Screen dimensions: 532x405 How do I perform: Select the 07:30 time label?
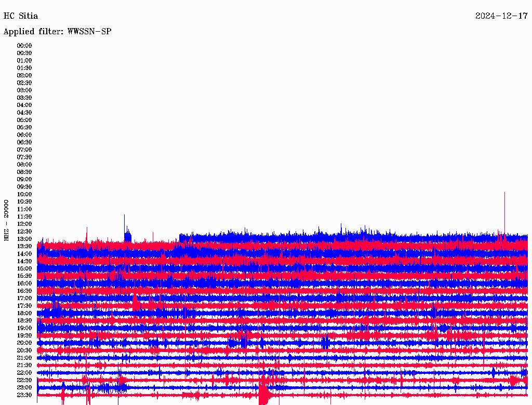[24, 157]
